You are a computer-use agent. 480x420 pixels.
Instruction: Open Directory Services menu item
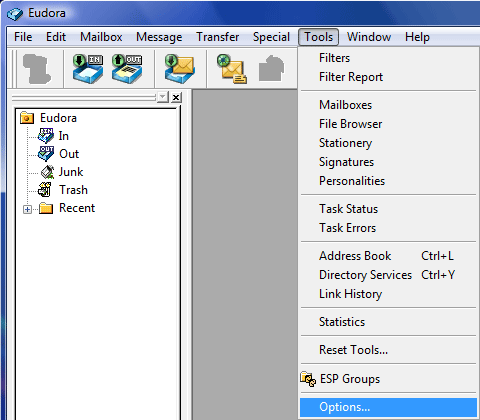pos(388,275)
